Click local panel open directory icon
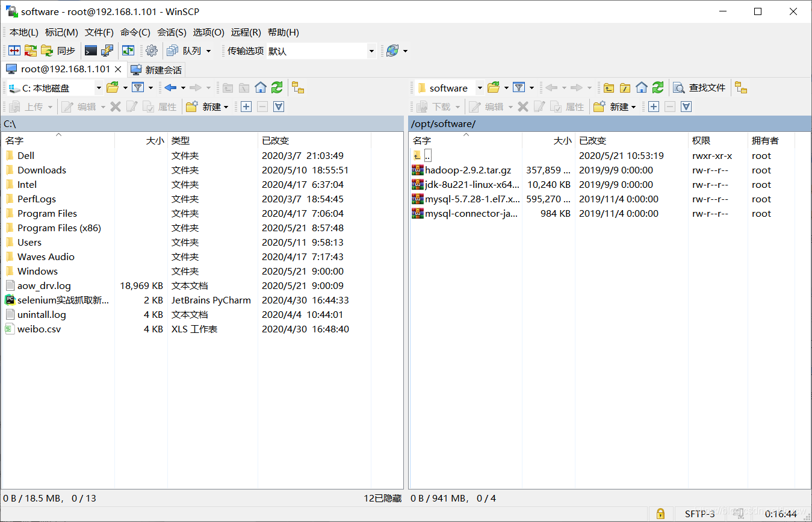The width and height of the screenshot is (812, 522). (x=113, y=88)
